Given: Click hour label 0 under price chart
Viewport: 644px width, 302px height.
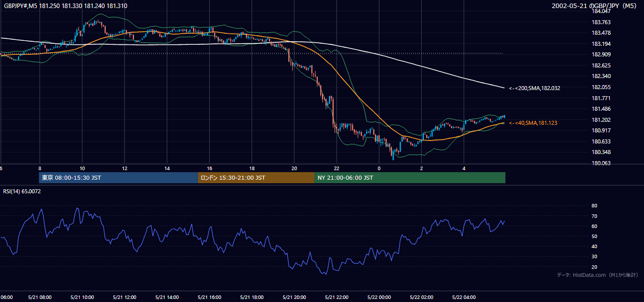Looking at the screenshot, I should (379, 169).
